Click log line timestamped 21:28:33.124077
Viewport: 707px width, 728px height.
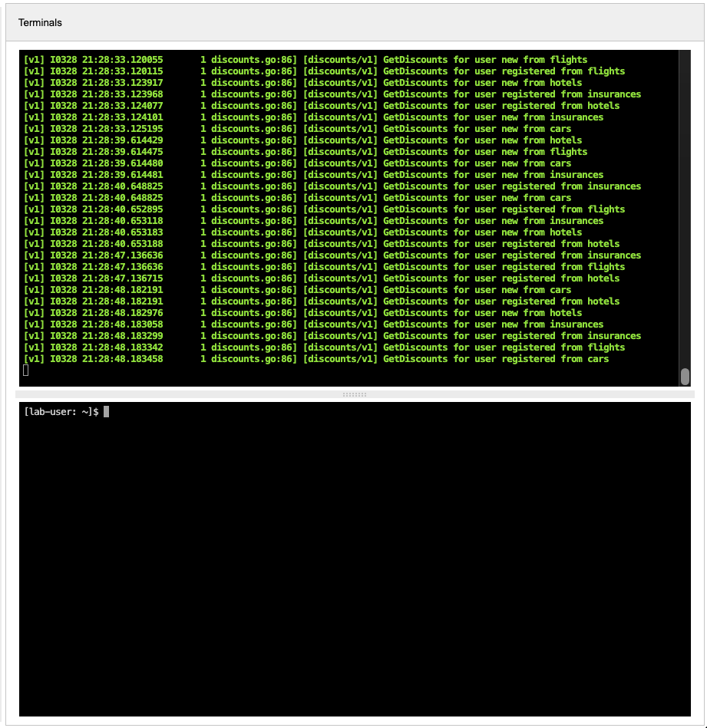click(x=322, y=106)
